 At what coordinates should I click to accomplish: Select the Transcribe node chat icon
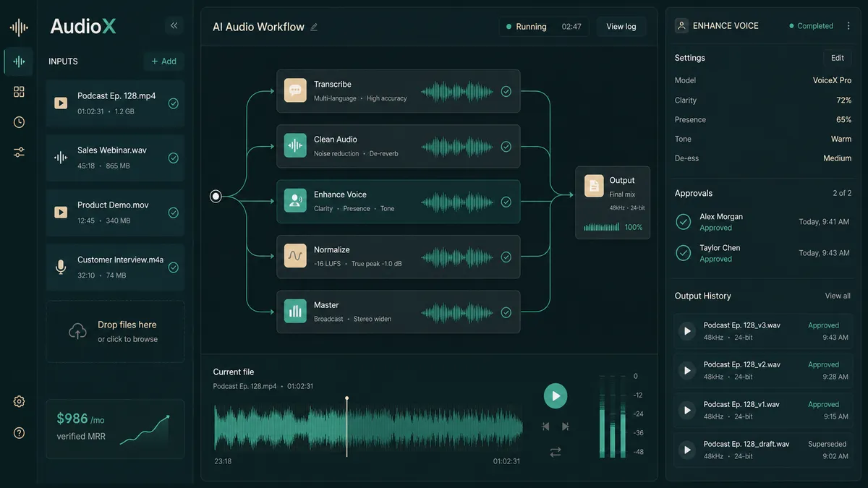coord(295,90)
